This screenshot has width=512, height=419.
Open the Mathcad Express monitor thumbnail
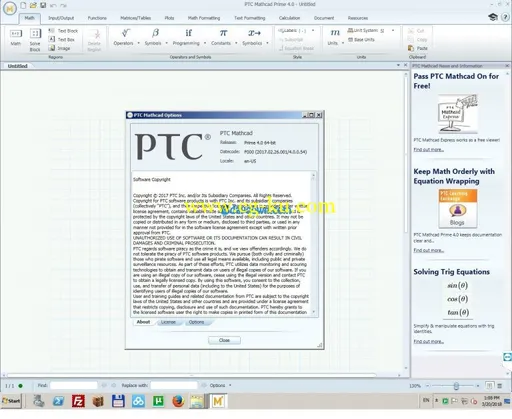(458, 114)
